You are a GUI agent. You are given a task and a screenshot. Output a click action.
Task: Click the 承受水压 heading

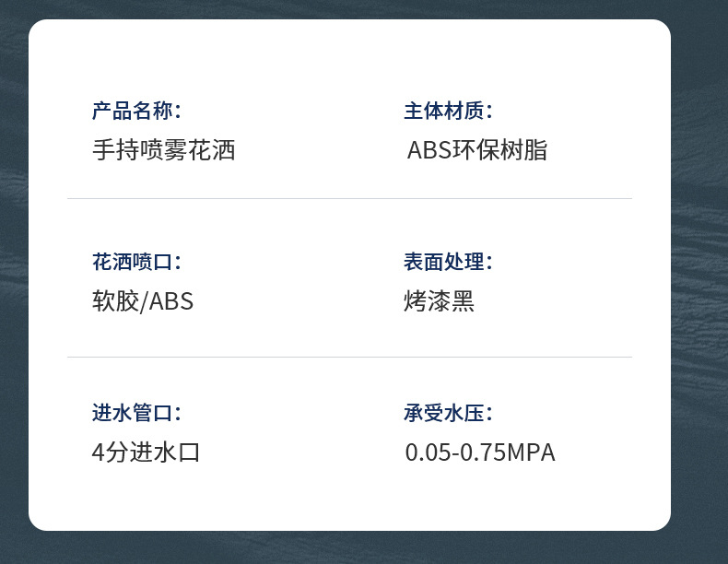pyautogui.click(x=448, y=413)
